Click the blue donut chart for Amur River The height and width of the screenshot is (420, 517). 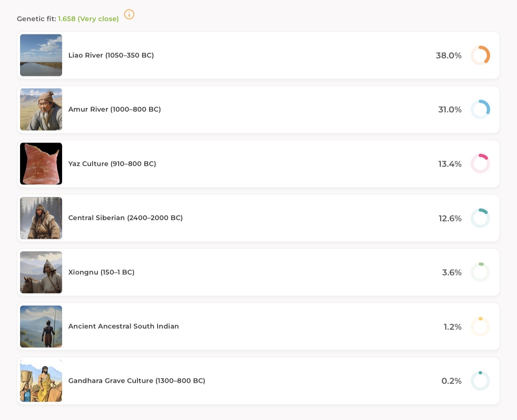point(480,109)
